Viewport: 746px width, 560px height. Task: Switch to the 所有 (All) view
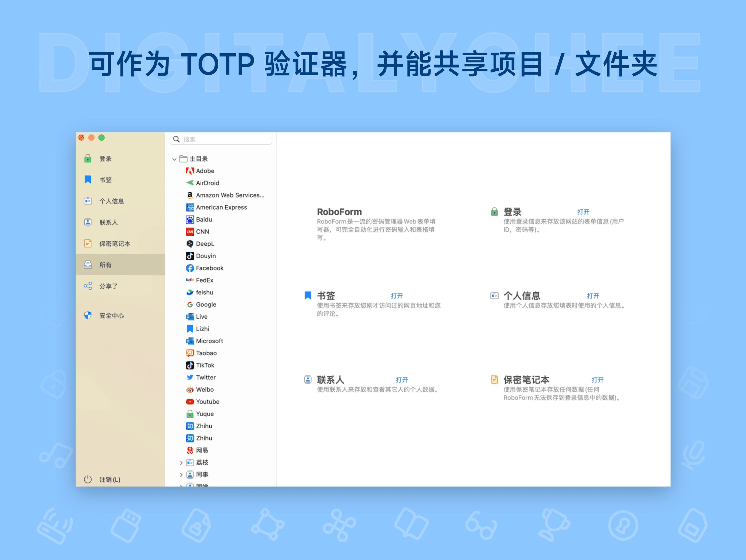pyautogui.click(x=106, y=265)
